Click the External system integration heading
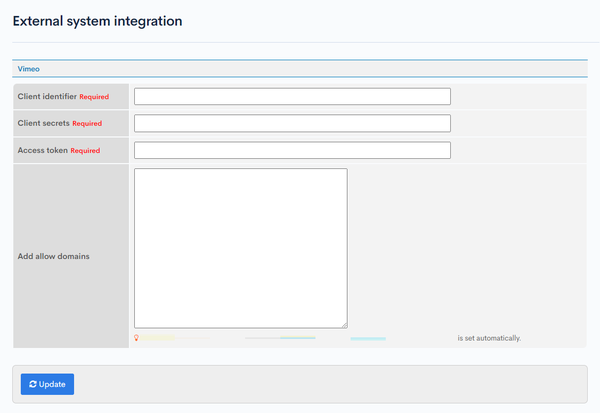600x413 pixels. coord(98,21)
